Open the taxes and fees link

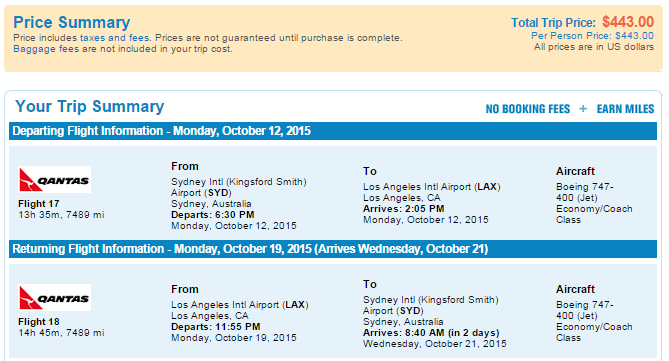[x=115, y=38]
